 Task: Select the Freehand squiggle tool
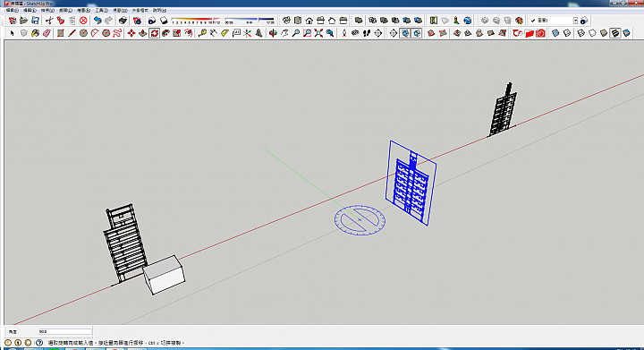click(x=117, y=33)
